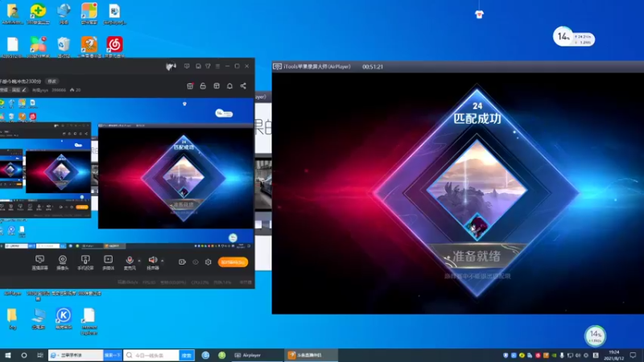Click the stream preview thumbnail of the game
Image resolution: width=644 pixels, height=362 pixels.
175,178
